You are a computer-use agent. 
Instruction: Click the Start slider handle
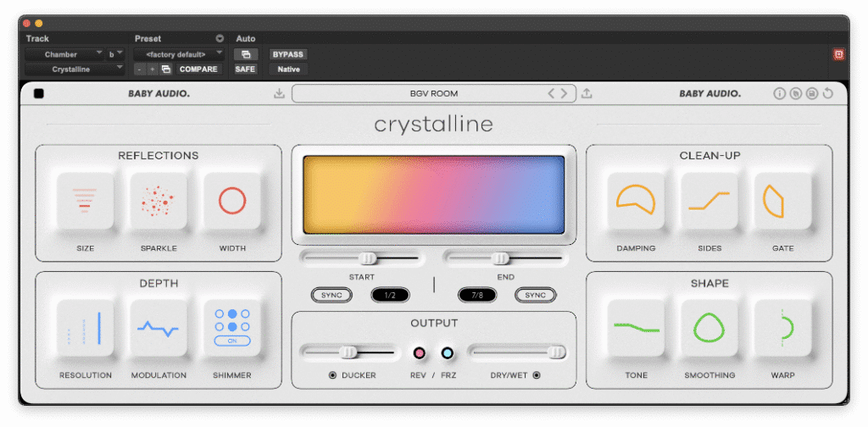[367, 258]
